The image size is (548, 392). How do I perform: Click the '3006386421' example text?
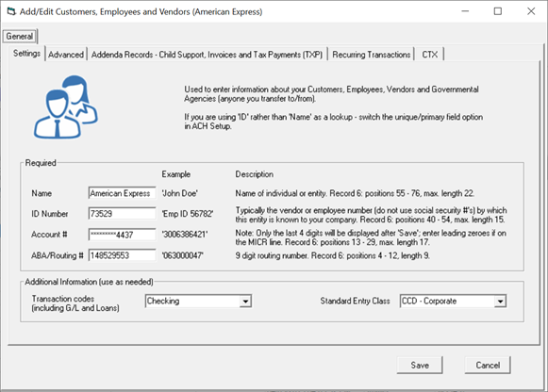click(x=185, y=235)
